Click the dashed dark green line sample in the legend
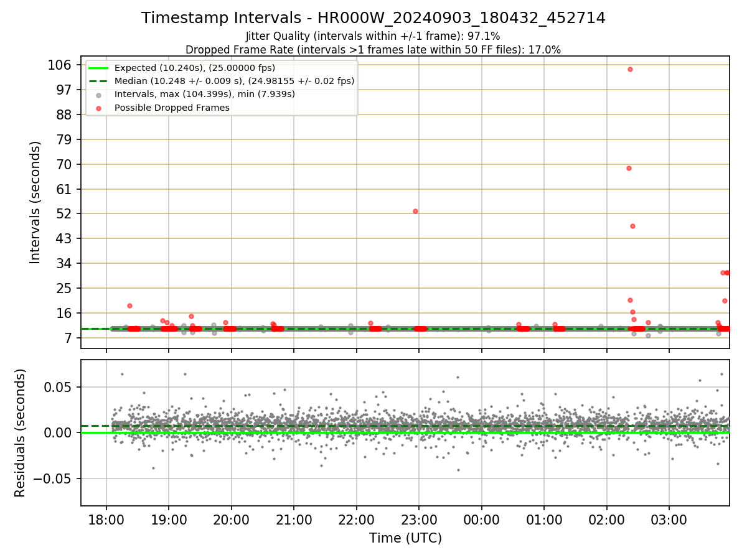747x560 pixels. coord(98,81)
